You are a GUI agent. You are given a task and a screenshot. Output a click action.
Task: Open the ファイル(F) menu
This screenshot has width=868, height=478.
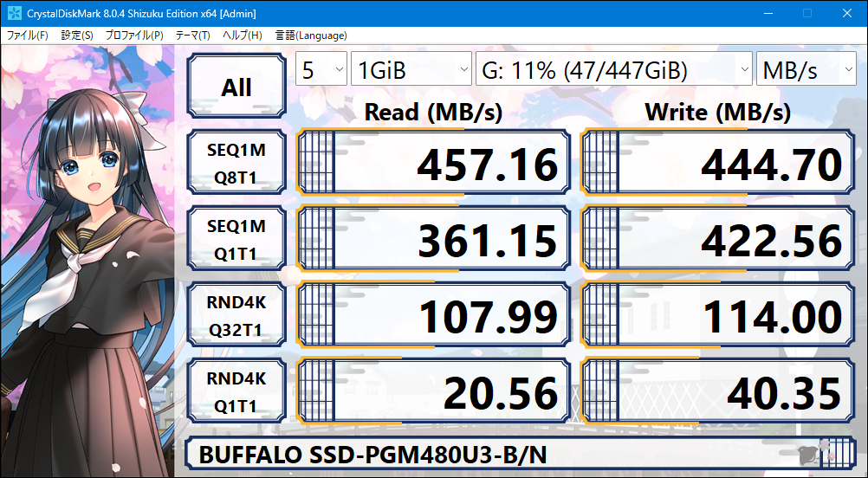click(x=27, y=36)
